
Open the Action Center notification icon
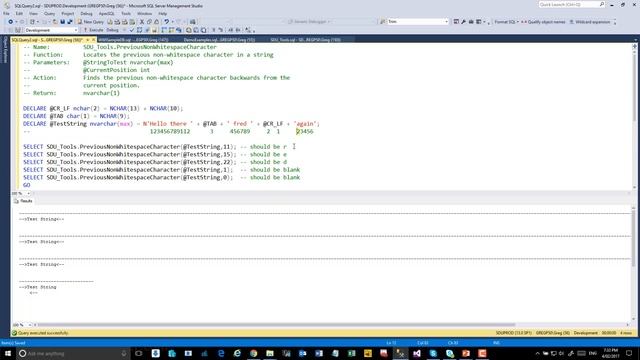coord(629,353)
